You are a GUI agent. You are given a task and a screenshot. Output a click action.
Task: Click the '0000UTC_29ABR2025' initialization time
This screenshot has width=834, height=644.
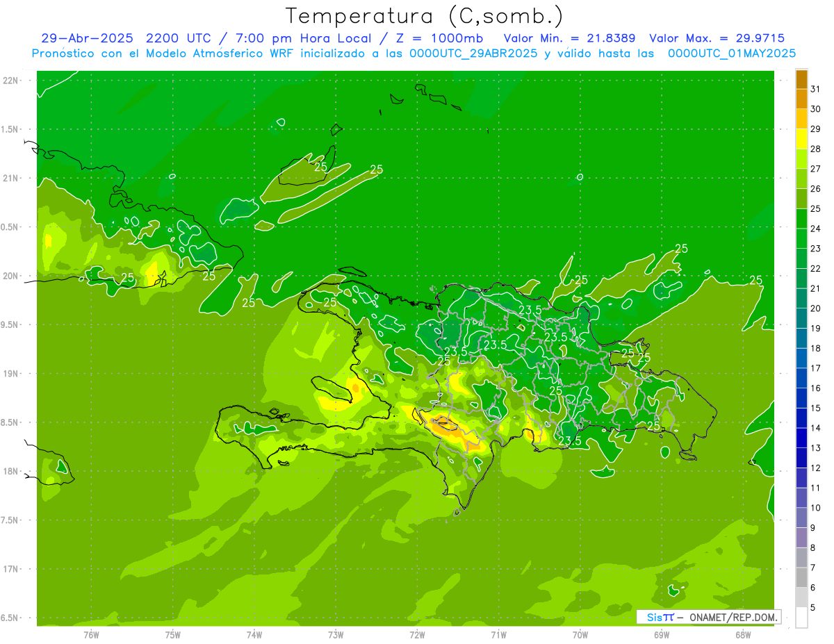[473, 53]
